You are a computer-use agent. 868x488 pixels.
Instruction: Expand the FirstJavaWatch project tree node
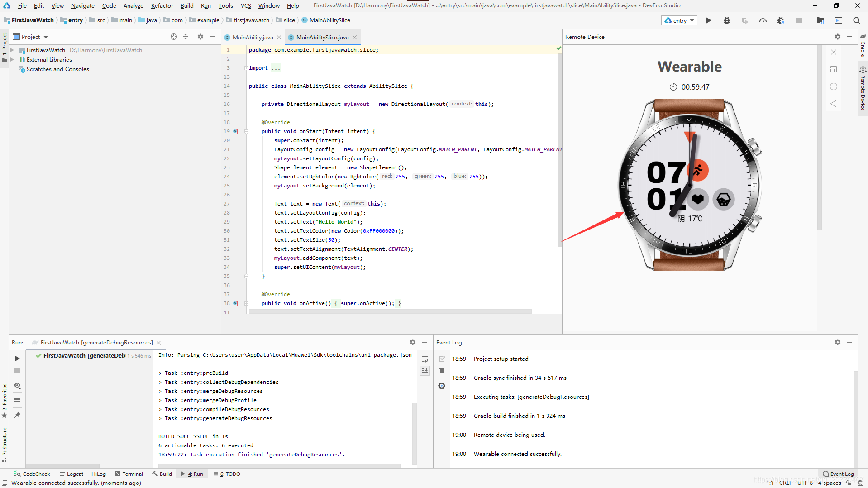(12, 50)
